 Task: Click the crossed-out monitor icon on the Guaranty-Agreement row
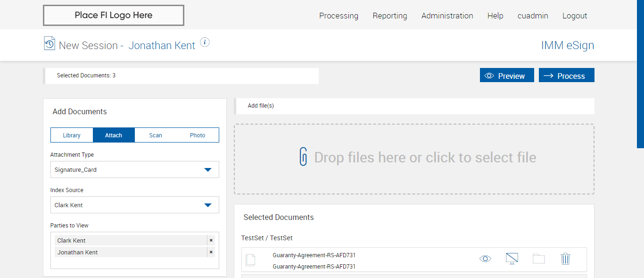tap(512, 259)
